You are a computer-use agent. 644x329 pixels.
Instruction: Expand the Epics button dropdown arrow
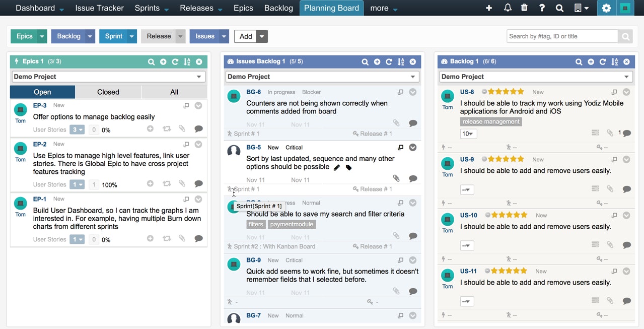42,36
